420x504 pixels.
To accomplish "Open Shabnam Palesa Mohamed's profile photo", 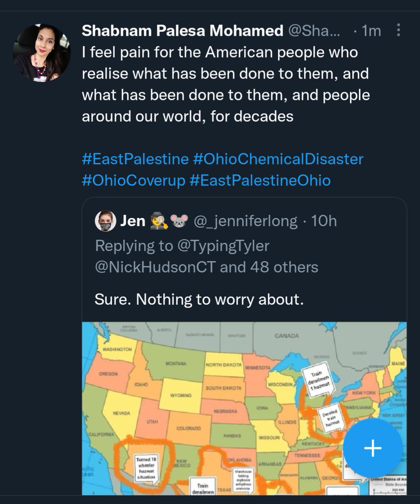I will 42,52.
